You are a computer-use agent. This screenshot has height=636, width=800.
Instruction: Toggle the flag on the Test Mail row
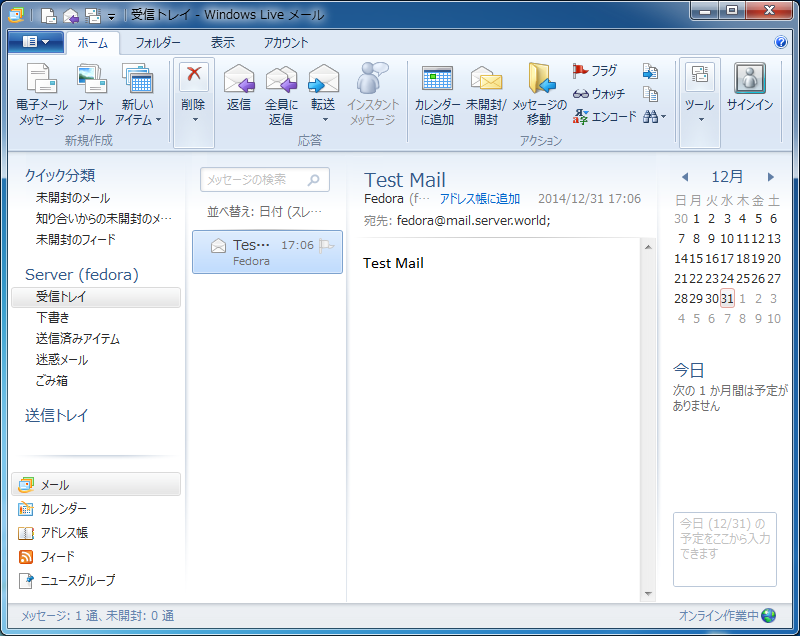[326, 246]
